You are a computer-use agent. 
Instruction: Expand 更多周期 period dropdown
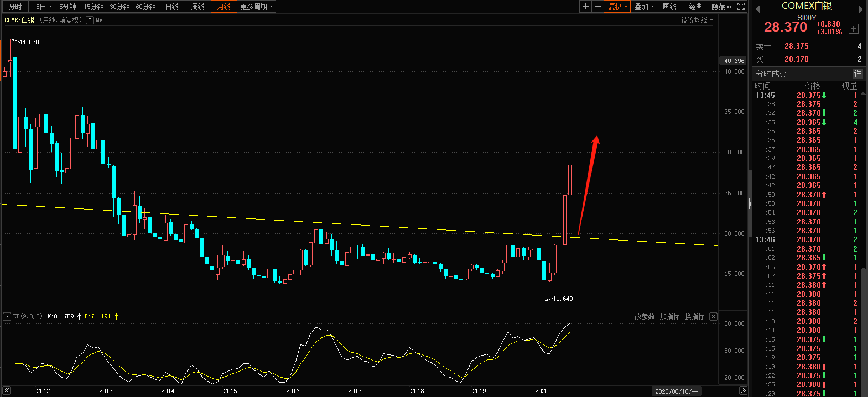256,7
